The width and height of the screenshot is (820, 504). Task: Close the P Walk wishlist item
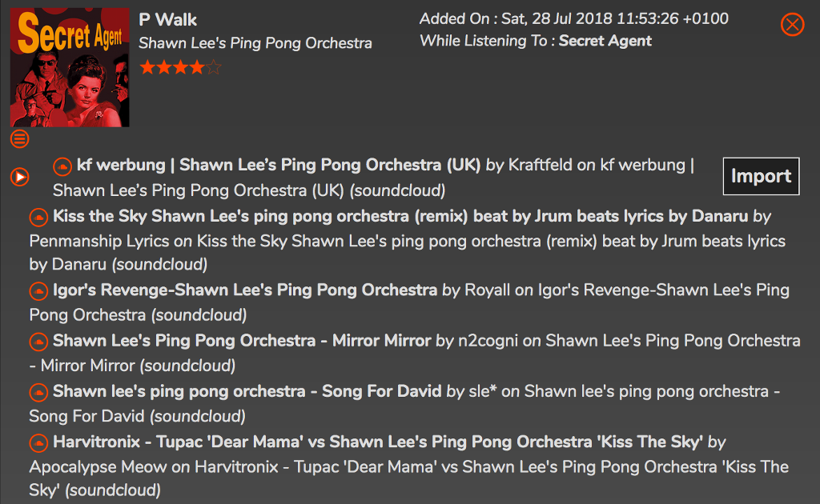point(792,25)
